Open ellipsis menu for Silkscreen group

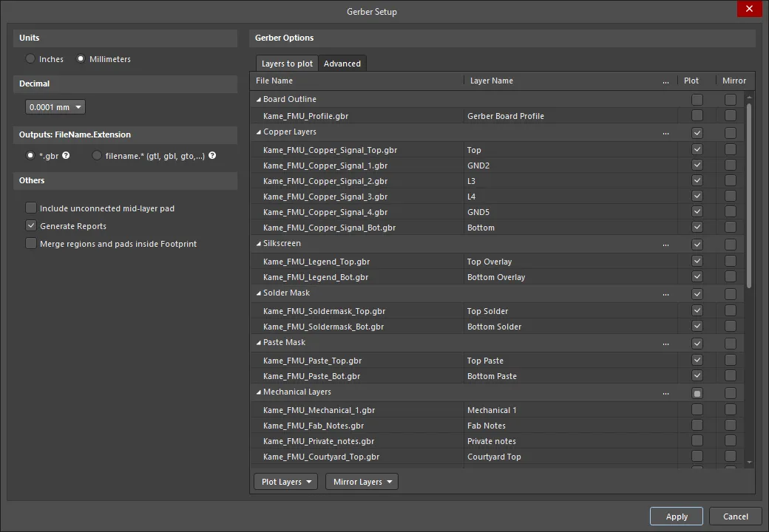click(x=665, y=244)
